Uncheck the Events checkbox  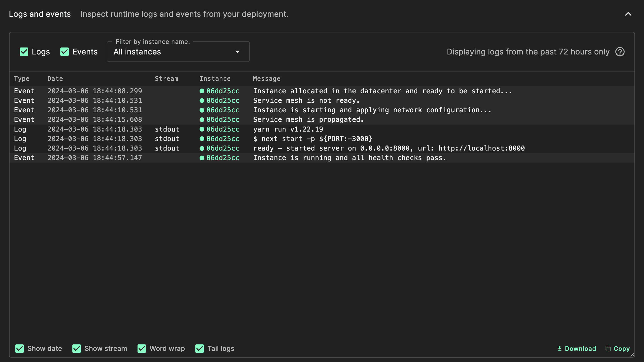(65, 52)
